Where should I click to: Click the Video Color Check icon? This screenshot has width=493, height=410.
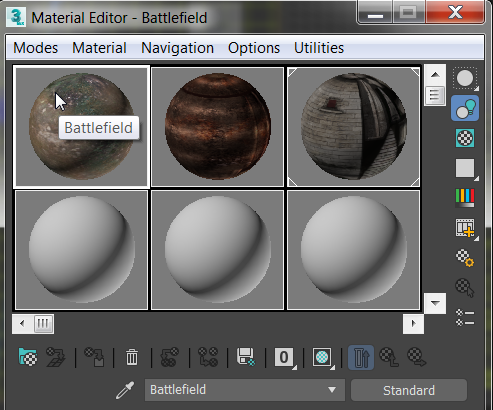click(465, 198)
